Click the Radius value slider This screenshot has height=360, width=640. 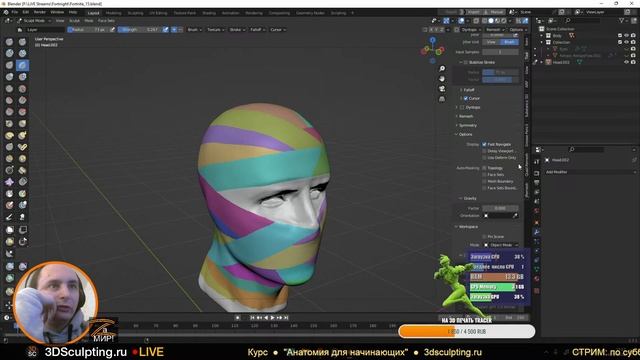coord(87,29)
